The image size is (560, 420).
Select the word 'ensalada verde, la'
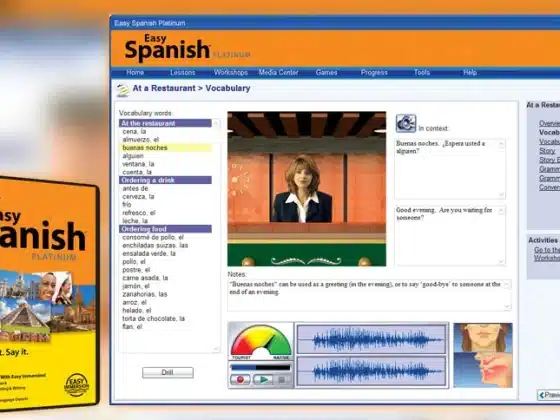point(149,254)
